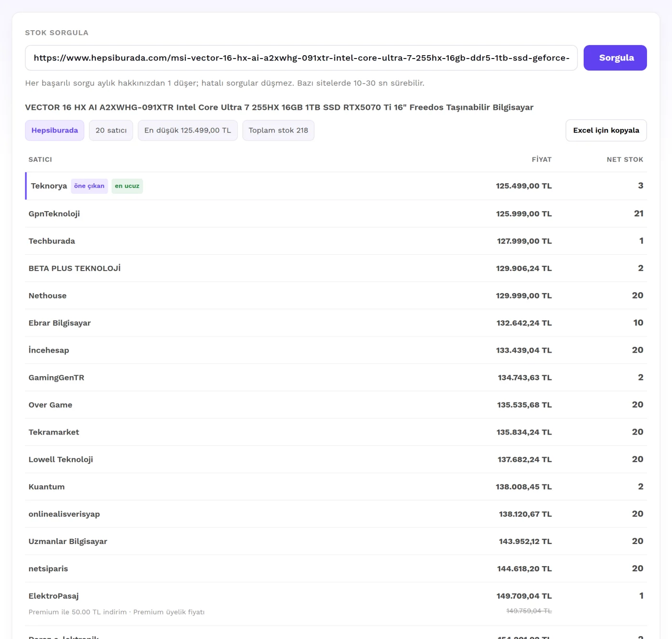The image size is (672, 639).
Task: Click the SATICI column header
Action: pyautogui.click(x=40, y=159)
